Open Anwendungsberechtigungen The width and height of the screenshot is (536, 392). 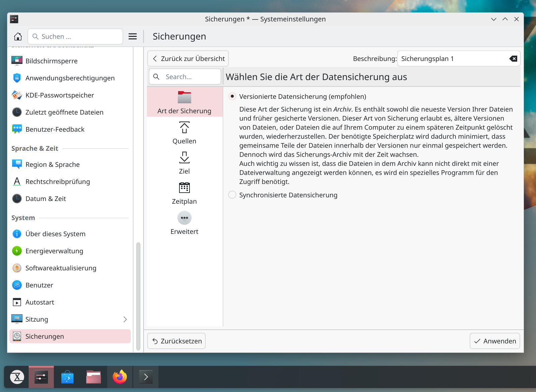pos(70,78)
